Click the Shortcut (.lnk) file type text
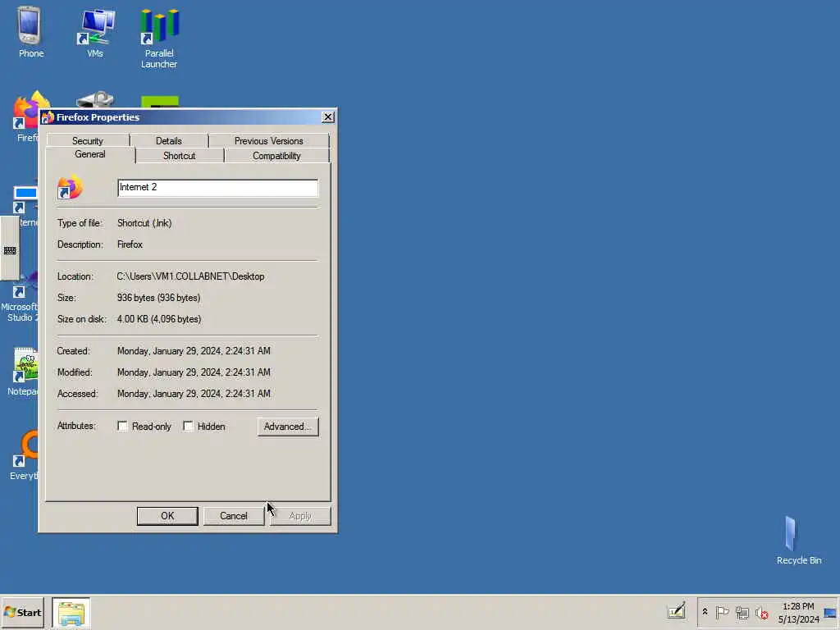The height and width of the screenshot is (630, 840). pos(144,223)
